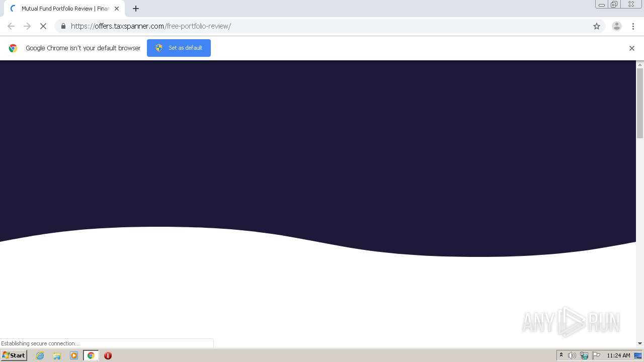Switch to Chrome taskbar button
The image size is (644, 362).
tap(91, 355)
